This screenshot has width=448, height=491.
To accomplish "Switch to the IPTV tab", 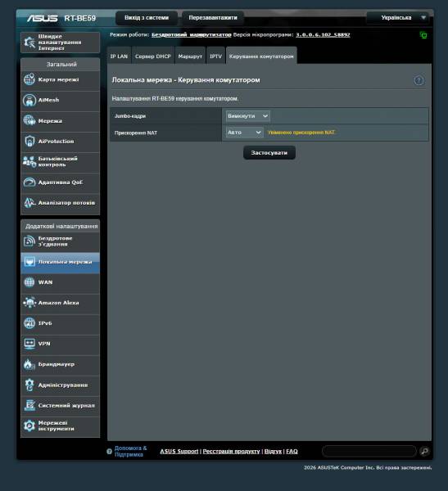I will [x=215, y=56].
